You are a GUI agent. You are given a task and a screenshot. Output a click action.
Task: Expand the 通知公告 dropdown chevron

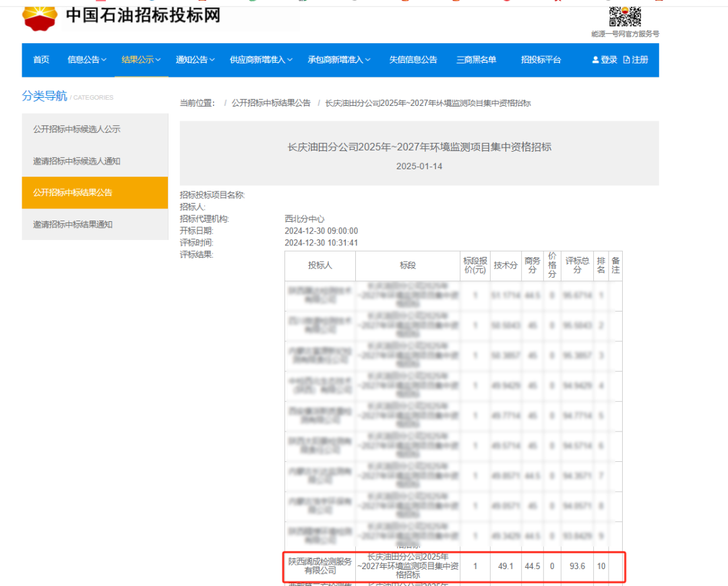pyautogui.click(x=212, y=60)
